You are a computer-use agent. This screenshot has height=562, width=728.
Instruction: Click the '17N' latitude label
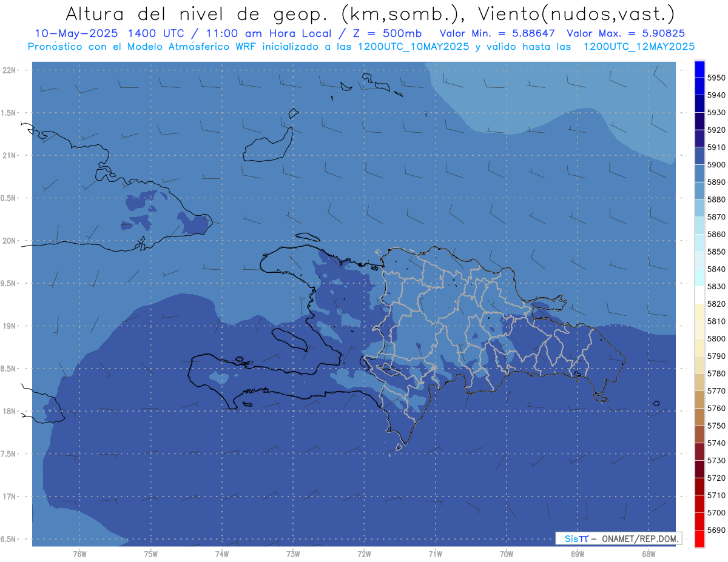[x=9, y=497]
